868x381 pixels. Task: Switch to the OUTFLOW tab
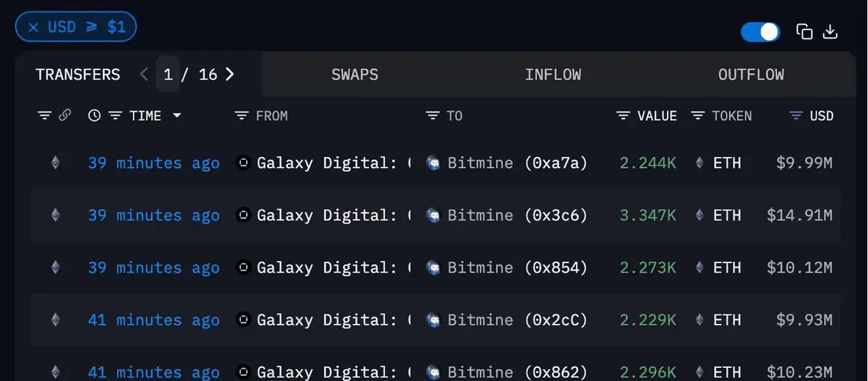[x=751, y=74]
